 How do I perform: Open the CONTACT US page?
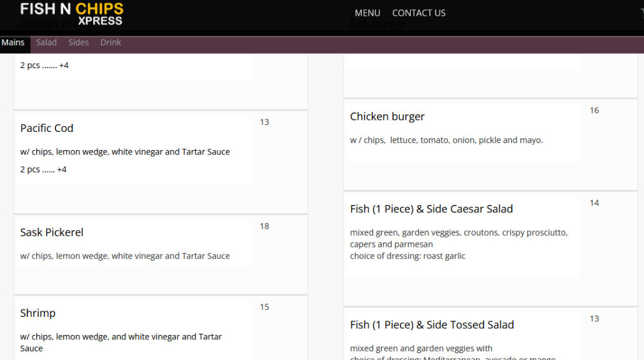[x=419, y=13]
